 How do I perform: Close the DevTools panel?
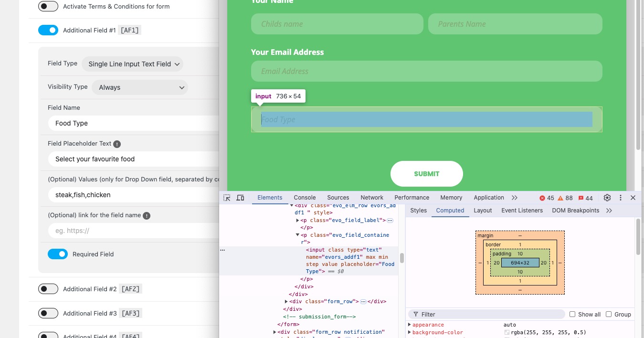click(633, 198)
